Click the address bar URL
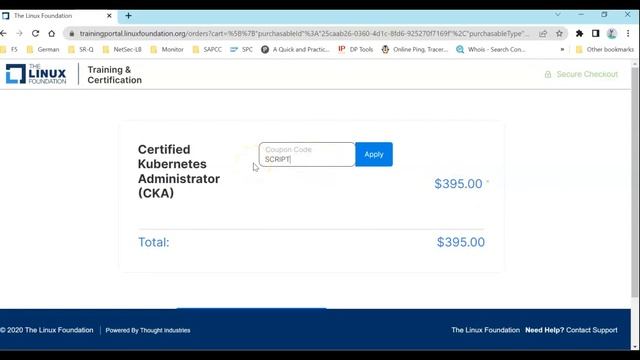 pos(304,33)
